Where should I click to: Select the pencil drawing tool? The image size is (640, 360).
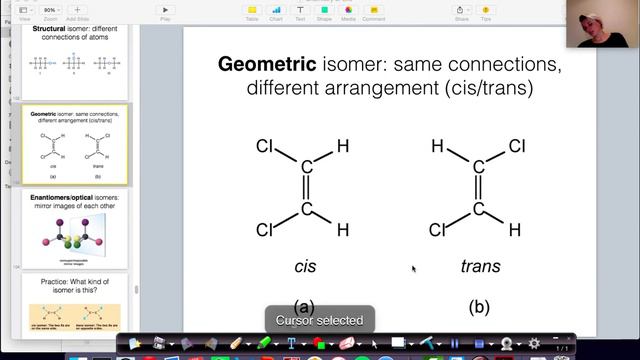[x=236, y=344]
